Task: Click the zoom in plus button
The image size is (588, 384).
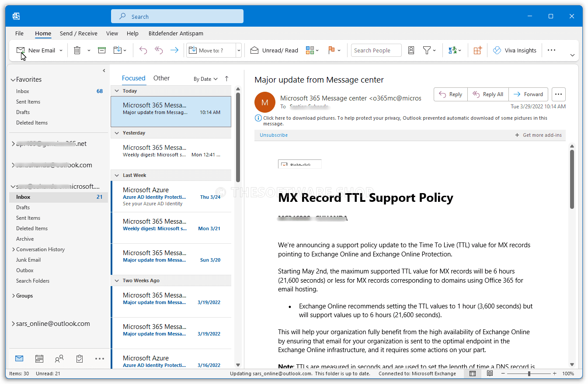Action: 555,374
